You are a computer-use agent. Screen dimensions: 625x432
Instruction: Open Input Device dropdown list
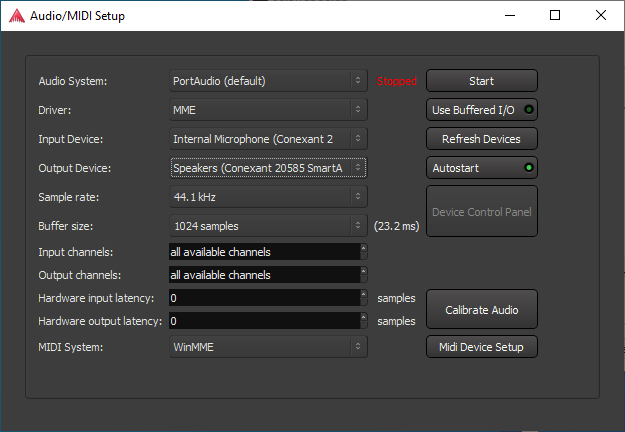tap(268, 139)
